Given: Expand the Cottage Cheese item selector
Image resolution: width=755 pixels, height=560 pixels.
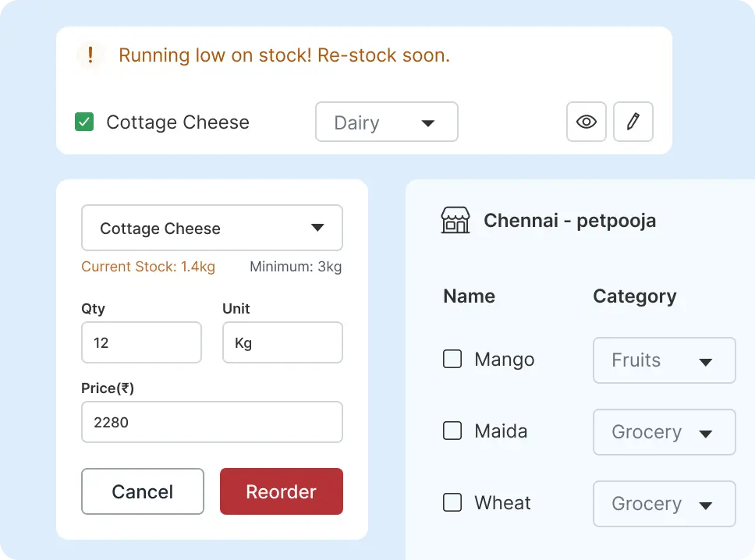Looking at the screenshot, I should click(211, 228).
